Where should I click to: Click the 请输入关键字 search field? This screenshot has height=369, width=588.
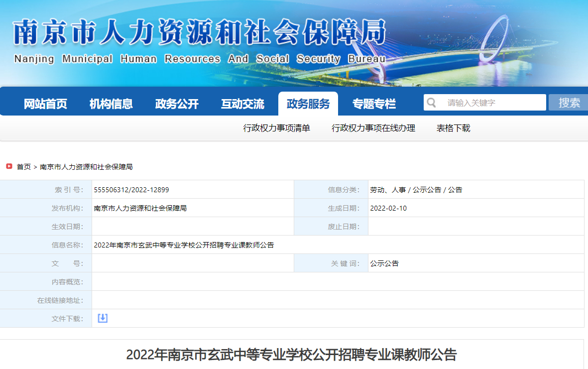pos(485,103)
